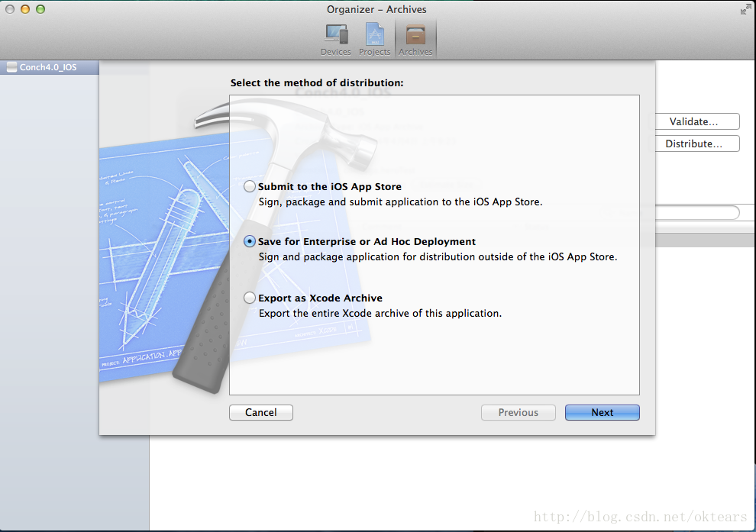The image size is (756, 532).
Task: Click the archive search field
Action: click(697, 212)
